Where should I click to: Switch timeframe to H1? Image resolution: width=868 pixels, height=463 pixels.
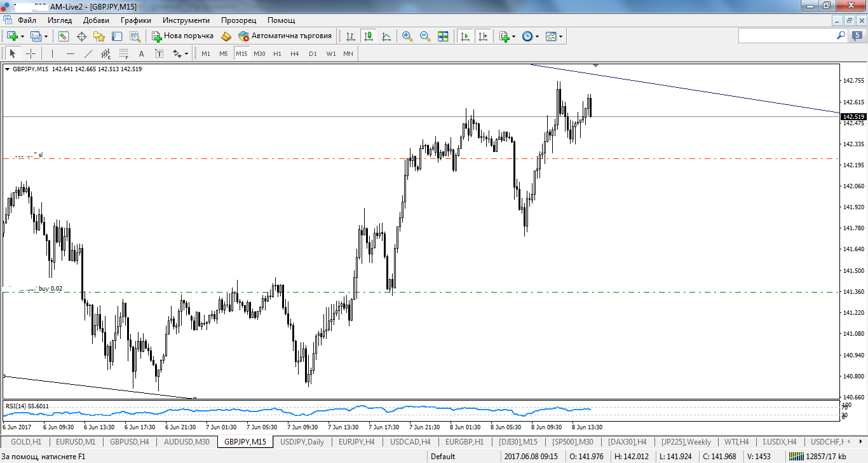[x=277, y=53]
